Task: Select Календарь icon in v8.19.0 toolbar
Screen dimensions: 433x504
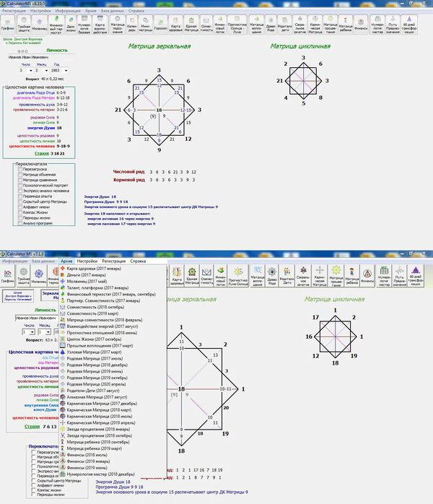Action: click(131, 24)
